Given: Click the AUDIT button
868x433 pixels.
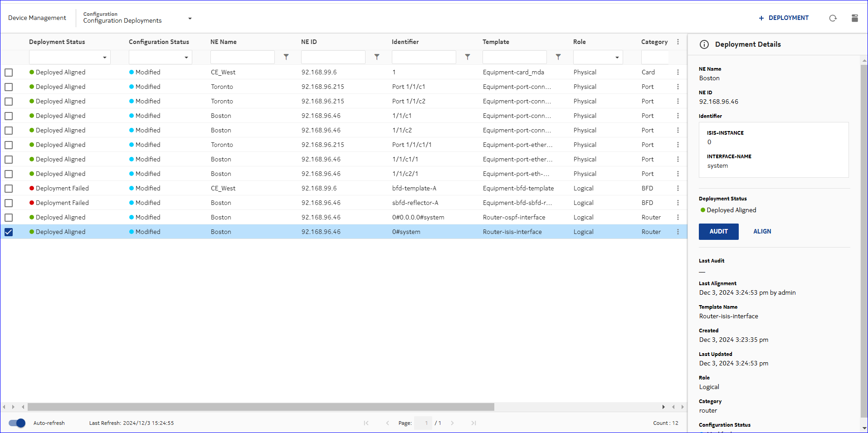Looking at the screenshot, I should (718, 232).
